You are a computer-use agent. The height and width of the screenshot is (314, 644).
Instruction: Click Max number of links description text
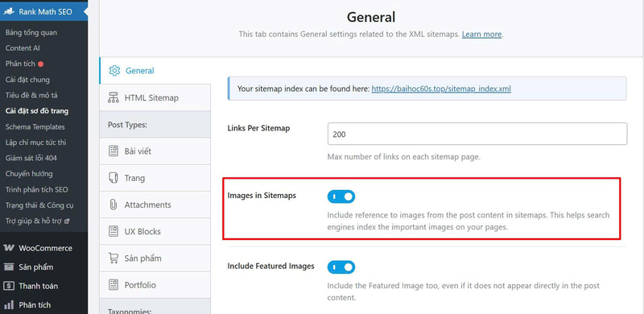pyautogui.click(x=404, y=157)
